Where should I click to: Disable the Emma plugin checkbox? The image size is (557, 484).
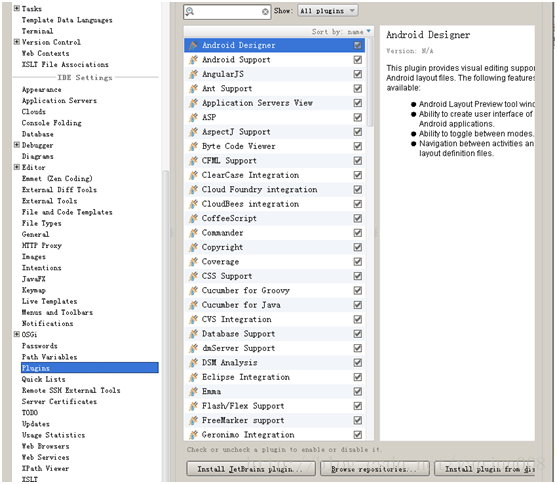coord(358,392)
